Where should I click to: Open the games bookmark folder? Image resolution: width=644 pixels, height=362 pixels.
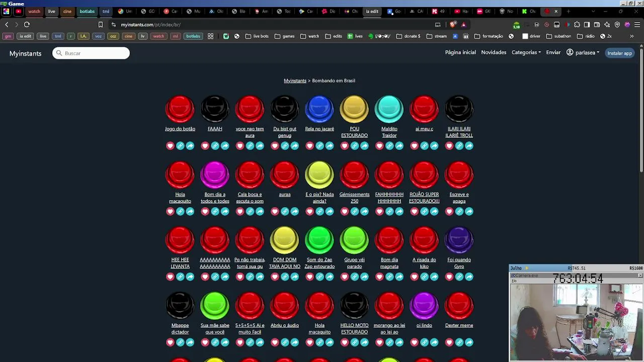coord(284,36)
